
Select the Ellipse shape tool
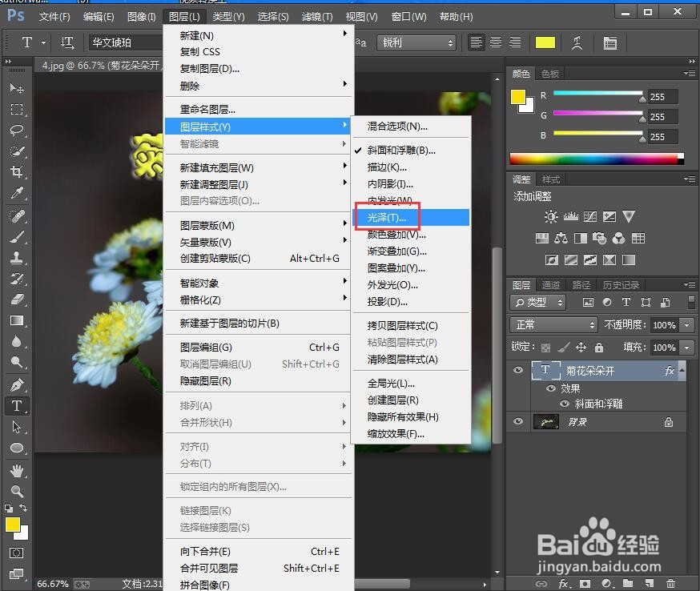(x=17, y=448)
